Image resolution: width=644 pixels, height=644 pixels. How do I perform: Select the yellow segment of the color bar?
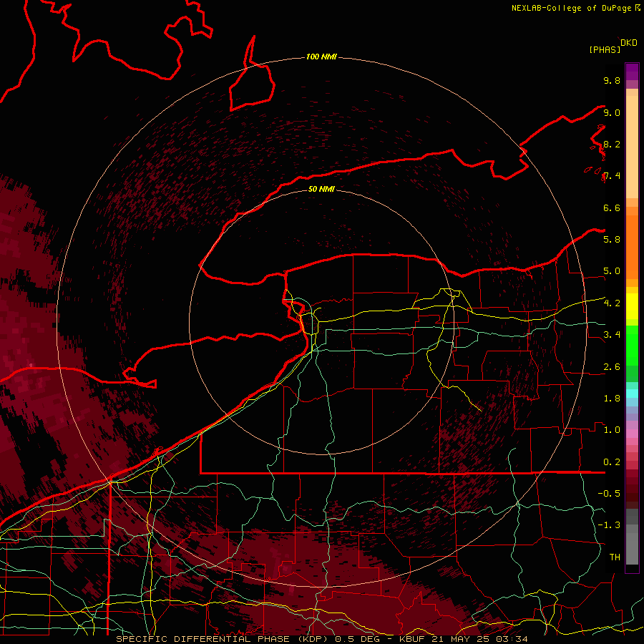click(632, 306)
